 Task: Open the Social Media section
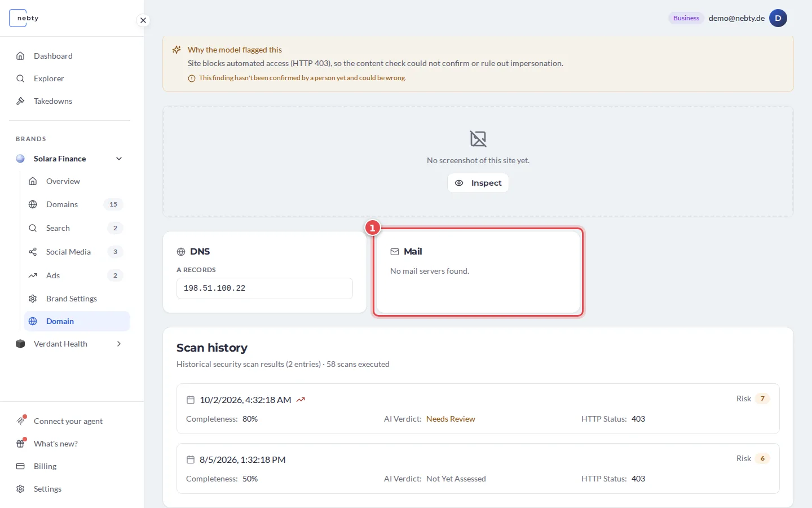tap(77, 252)
